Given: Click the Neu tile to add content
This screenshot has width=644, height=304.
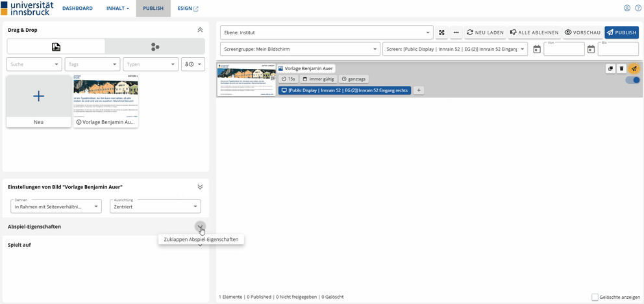Looking at the screenshot, I should 39,101.
